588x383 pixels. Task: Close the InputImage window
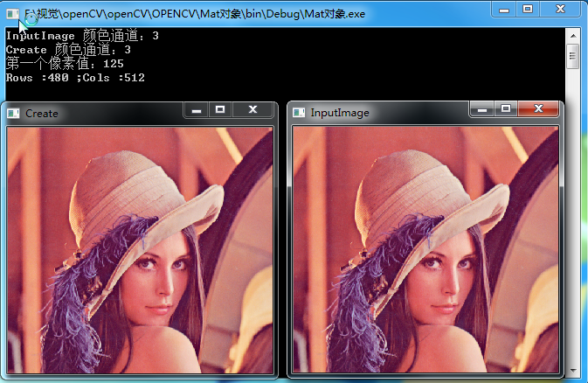538,109
